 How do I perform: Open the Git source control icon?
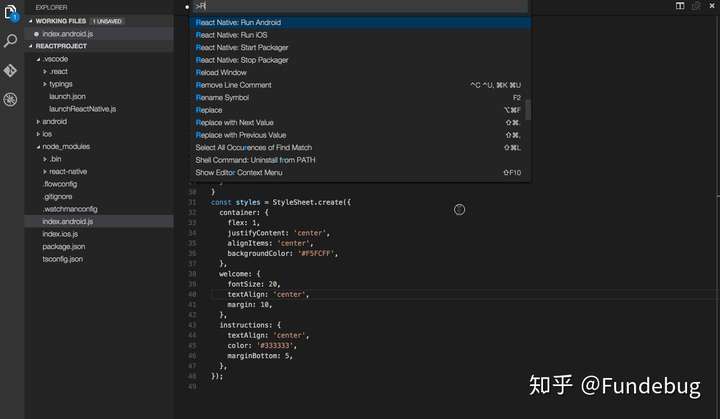[x=10, y=70]
